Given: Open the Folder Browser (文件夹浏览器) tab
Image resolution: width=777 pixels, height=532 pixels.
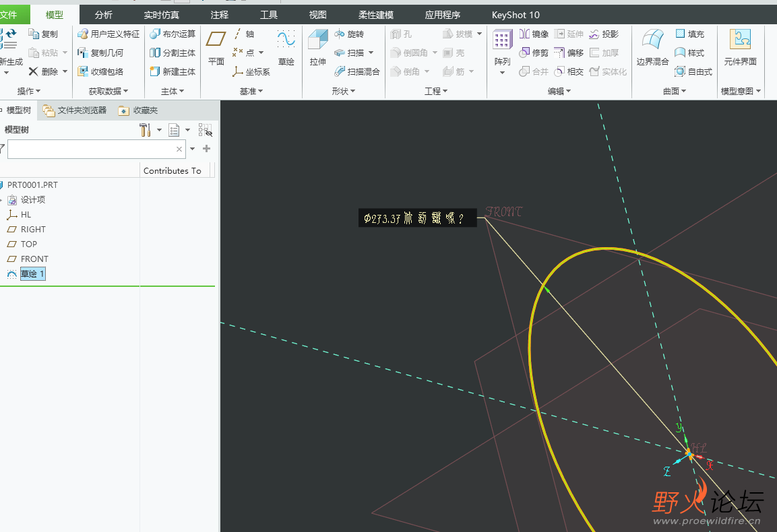Looking at the screenshot, I should tap(75, 110).
